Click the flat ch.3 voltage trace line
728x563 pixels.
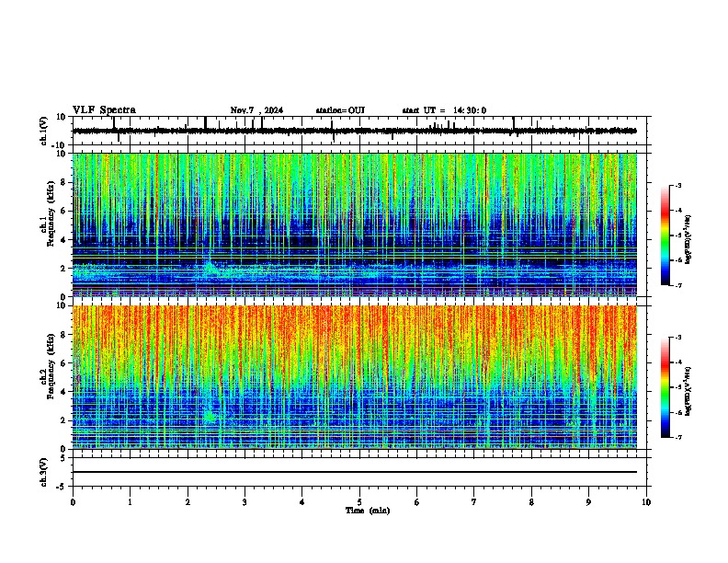click(x=355, y=472)
